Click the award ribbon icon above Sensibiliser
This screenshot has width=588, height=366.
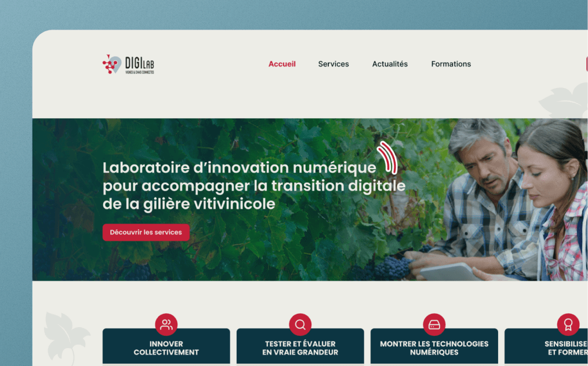[x=568, y=324]
